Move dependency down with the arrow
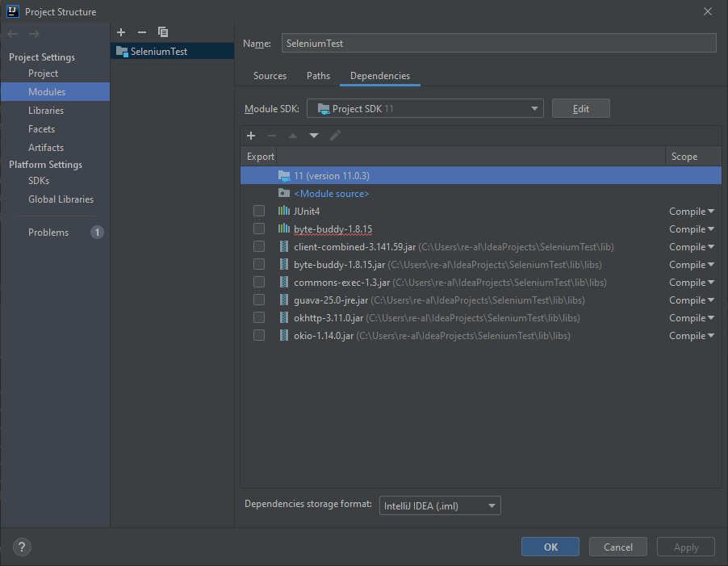Image resolution: width=728 pixels, height=566 pixels. [x=314, y=136]
